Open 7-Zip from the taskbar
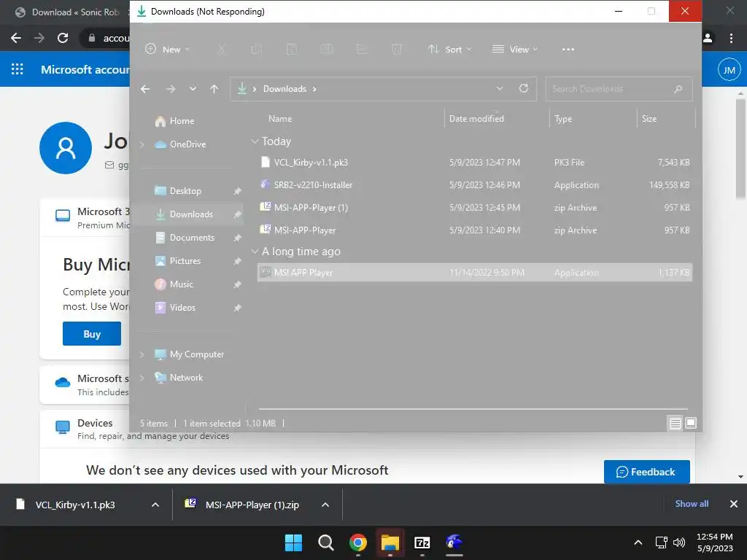747x560 pixels. coord(422,542)
